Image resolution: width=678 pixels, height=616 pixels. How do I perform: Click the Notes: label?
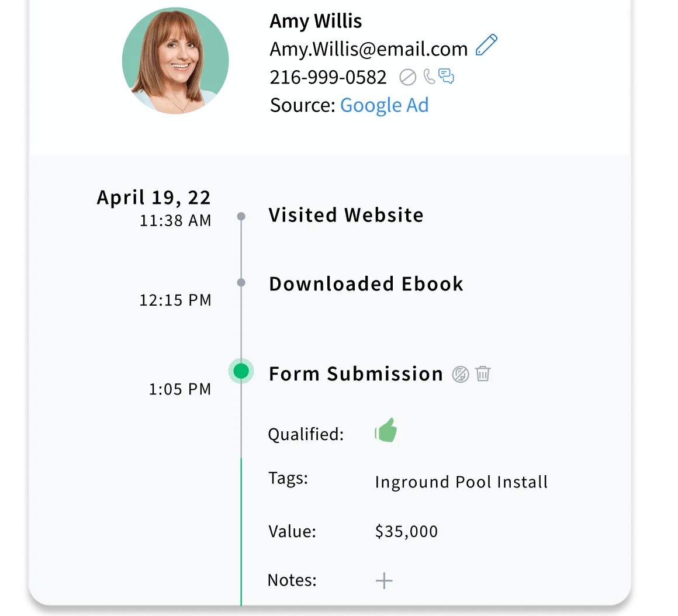click(292, 580)
